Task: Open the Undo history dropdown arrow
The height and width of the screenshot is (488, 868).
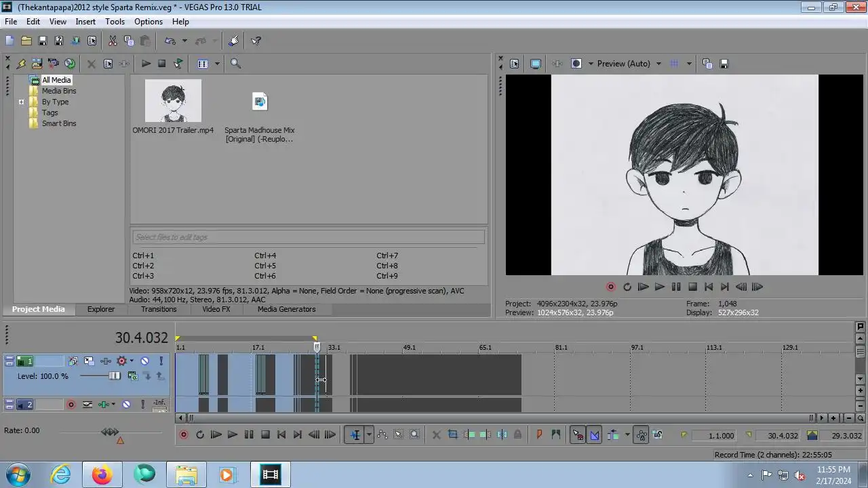Action: tap(184, 41)
